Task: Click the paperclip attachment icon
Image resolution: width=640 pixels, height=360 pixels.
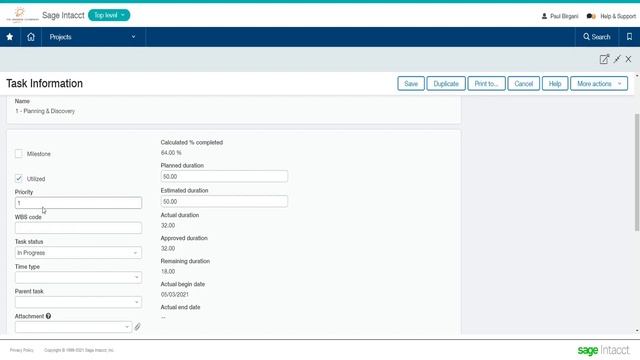Action: [138, 327]
